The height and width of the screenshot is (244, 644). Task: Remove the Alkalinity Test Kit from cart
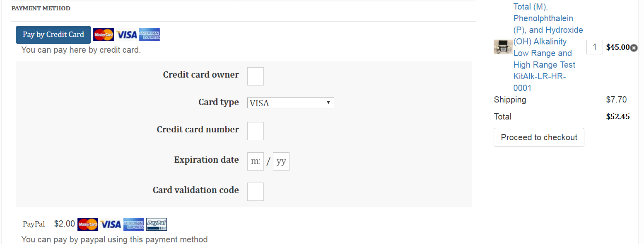(634, 48)
